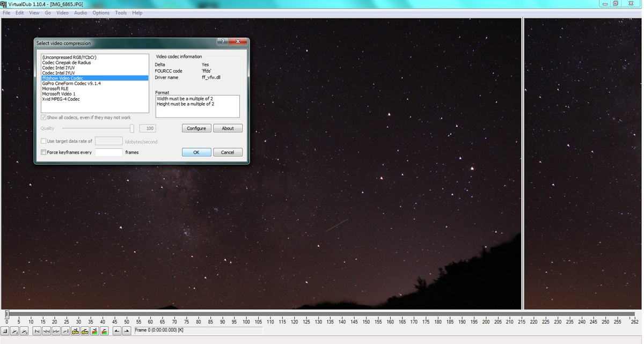Mark the selection end point
This screenshot has height=344, width=644.
[127, 330]
